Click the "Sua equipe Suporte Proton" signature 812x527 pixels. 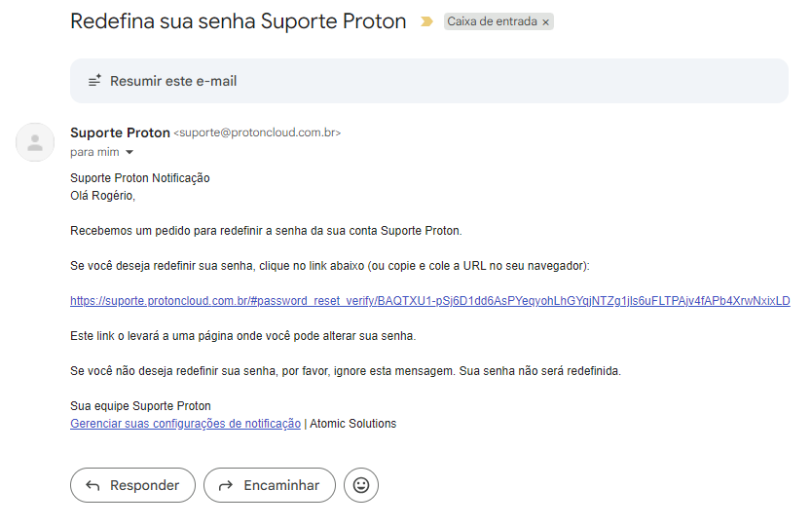[140, 406]
